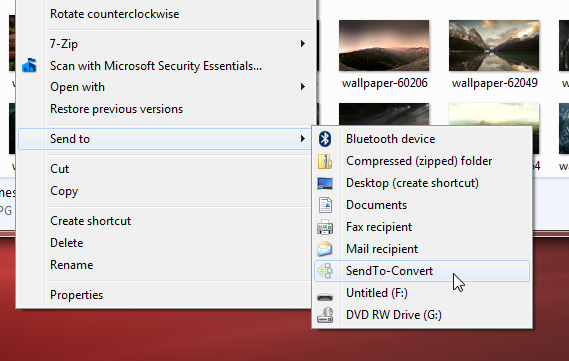This screenshot has width=569, height=361.
Task: Send to Untitled (F:)
Action: click(422, 293)
